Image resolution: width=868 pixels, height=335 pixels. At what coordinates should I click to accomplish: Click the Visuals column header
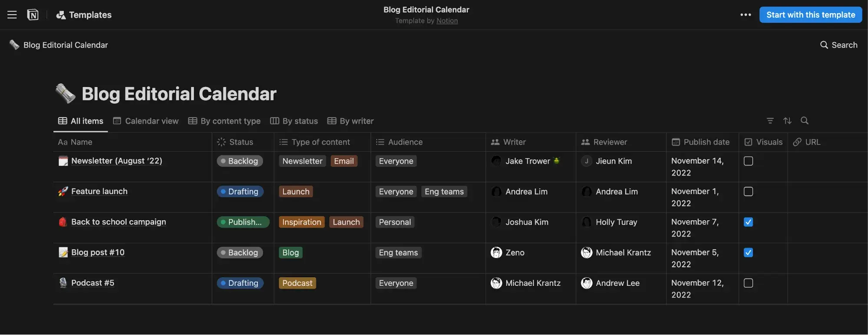763,142
